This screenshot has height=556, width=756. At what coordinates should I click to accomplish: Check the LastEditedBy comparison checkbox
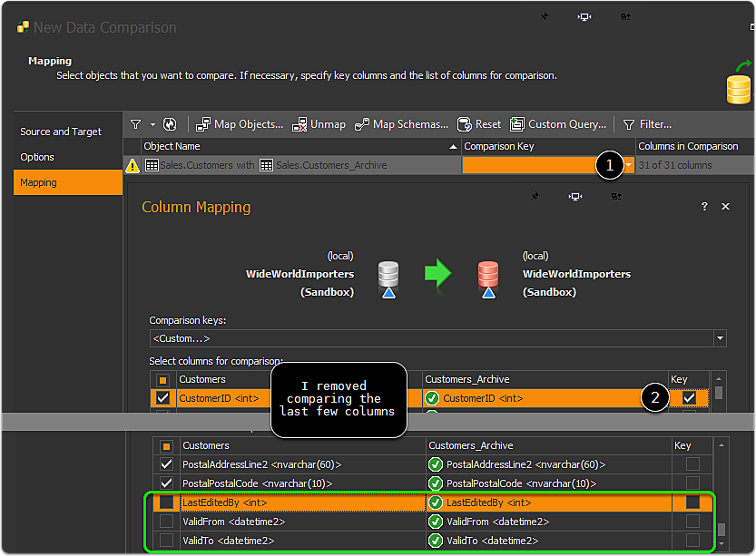(x=166, y=502)
